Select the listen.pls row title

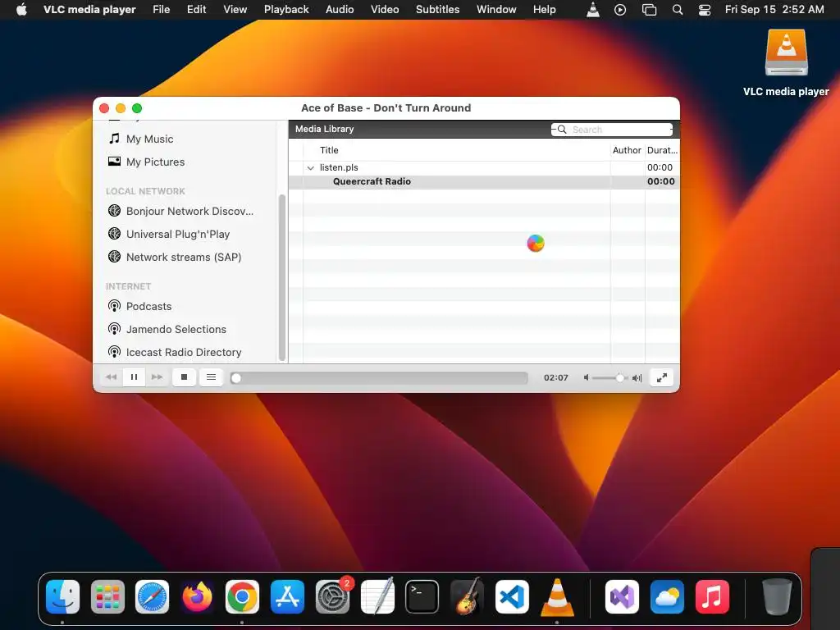(339, 167)
